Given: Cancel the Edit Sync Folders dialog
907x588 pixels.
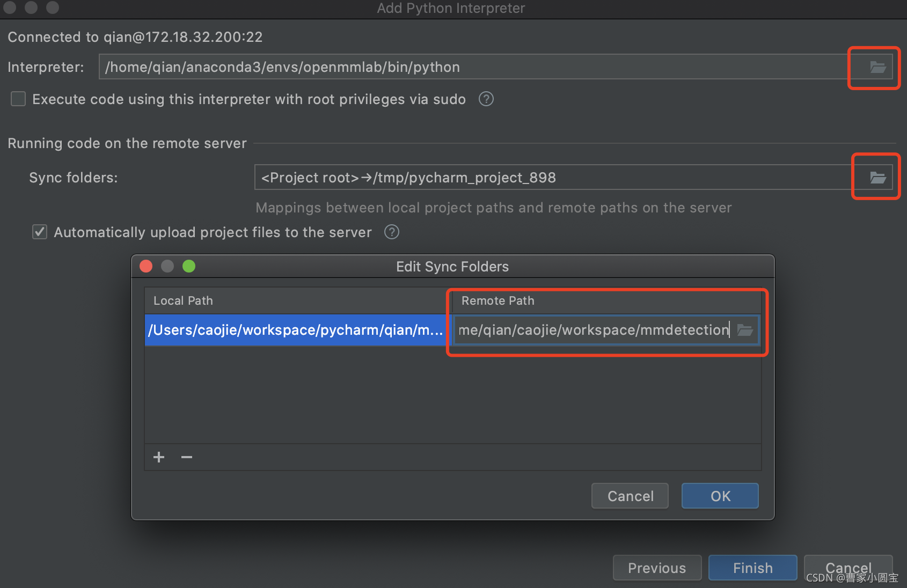Looking at the screenshot, I should (630, 496).
